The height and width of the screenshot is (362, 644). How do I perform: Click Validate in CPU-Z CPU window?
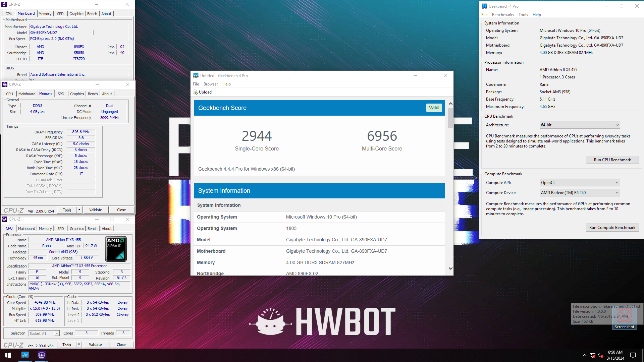click(x=95, y=345)
